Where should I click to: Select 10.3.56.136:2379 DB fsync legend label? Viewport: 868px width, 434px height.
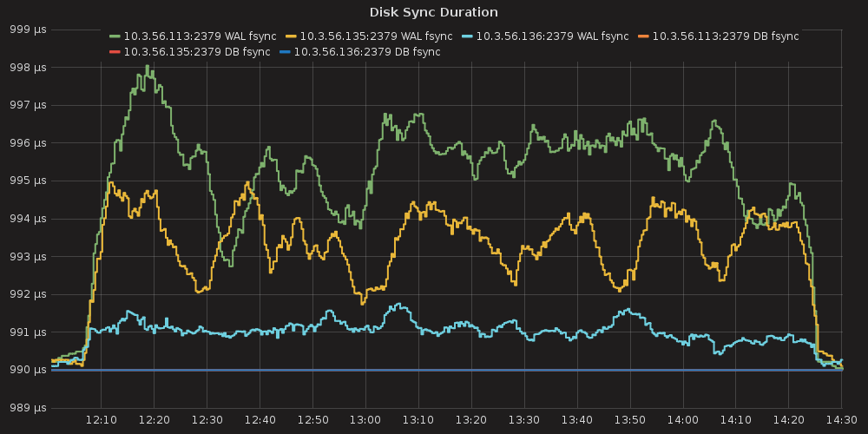click(x=367, y=52)
